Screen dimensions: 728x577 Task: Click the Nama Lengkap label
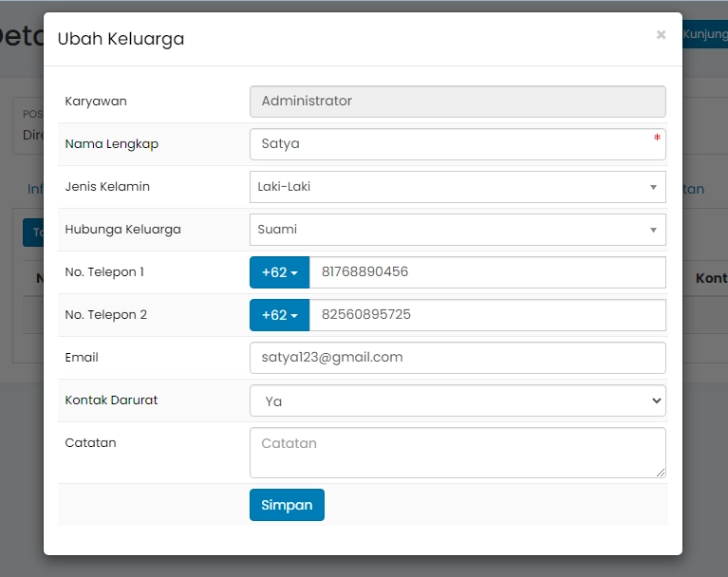[111, 144]
